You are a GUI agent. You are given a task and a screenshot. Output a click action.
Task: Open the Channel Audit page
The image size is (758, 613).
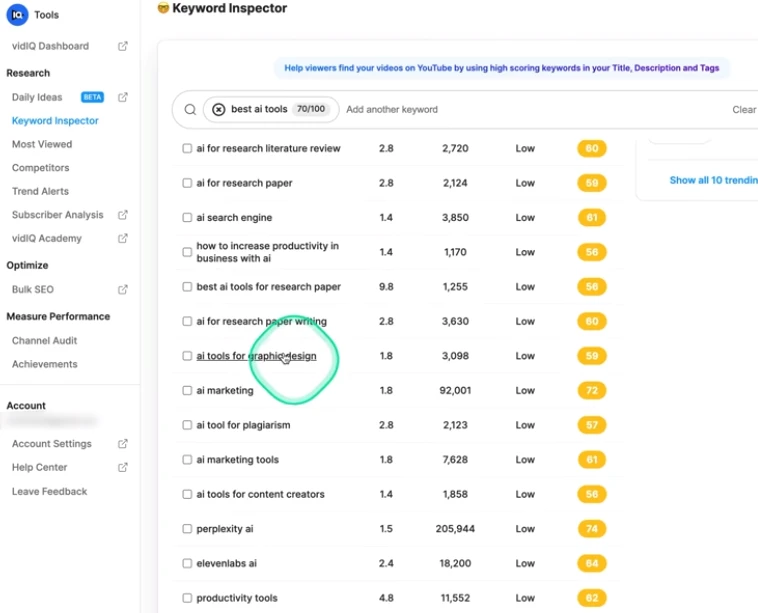click(x=44, y=340)
